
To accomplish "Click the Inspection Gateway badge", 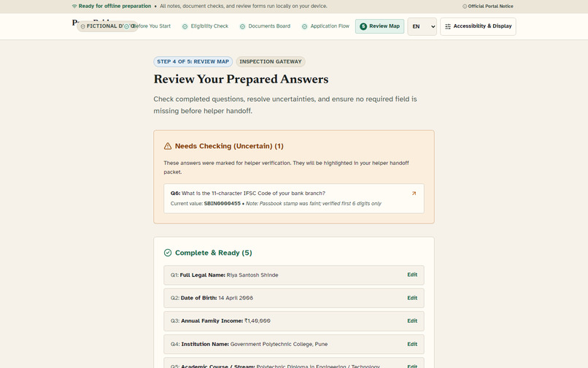I will click(271, 61).
